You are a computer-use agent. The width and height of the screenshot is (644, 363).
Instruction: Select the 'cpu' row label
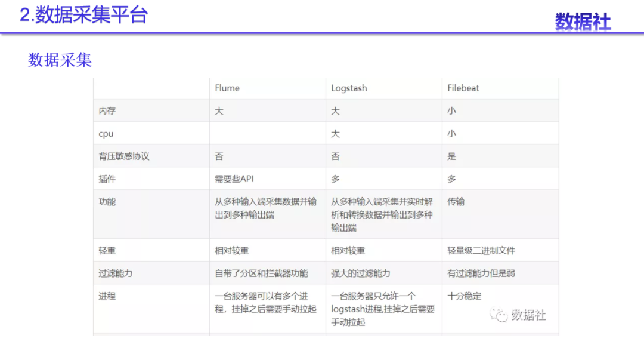pyautogui.click(x=106, y=134)
